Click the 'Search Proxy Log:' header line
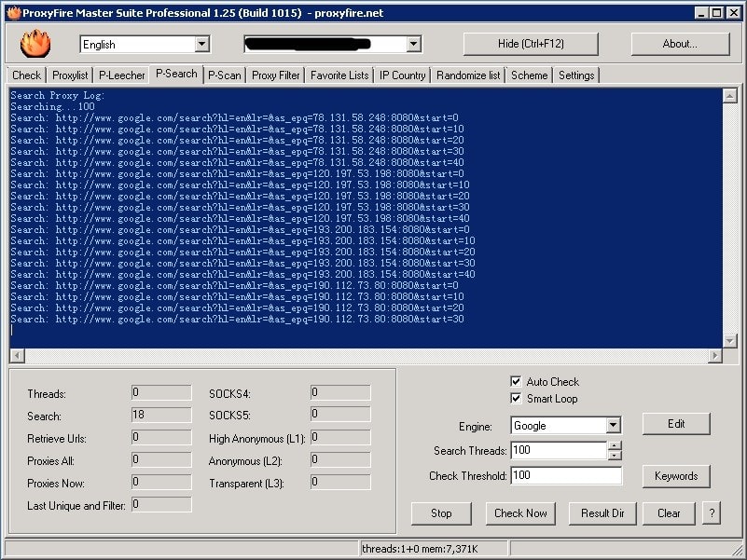 pos(58,95)
